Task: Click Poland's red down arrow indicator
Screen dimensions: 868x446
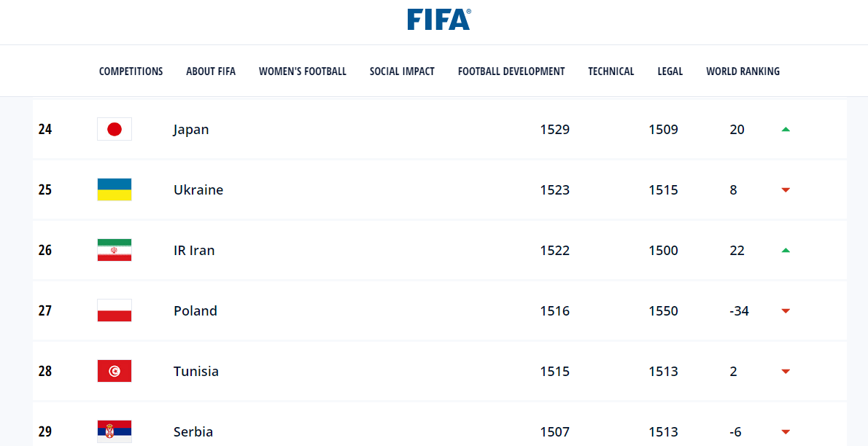Action: [x=786, y=311]
